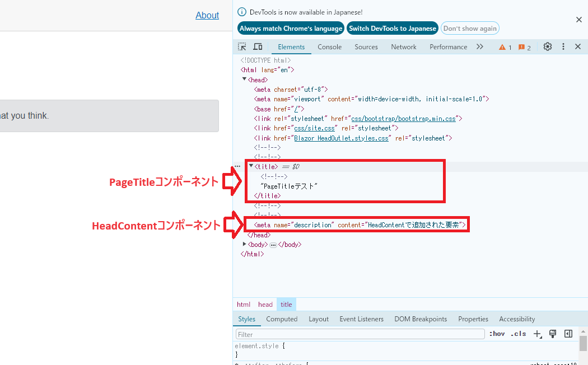Focus the styles Filter field

coord(360,334)
